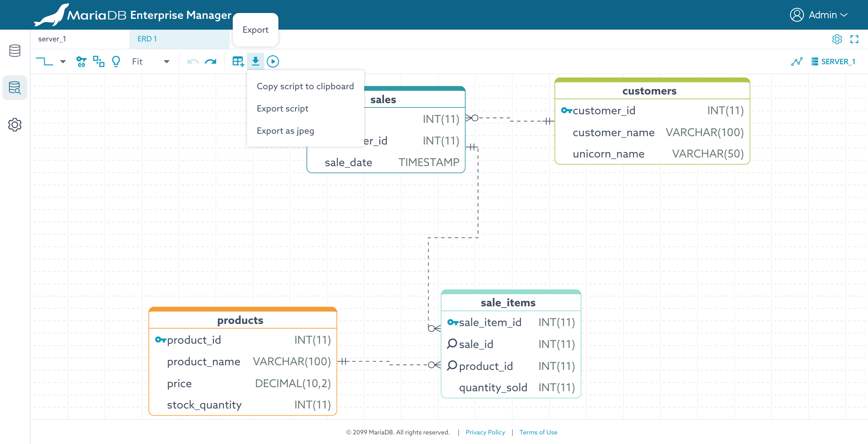The height and width of the screenshot is (444, 868).
Task: Click the export download icon
Action: [255, 61]
